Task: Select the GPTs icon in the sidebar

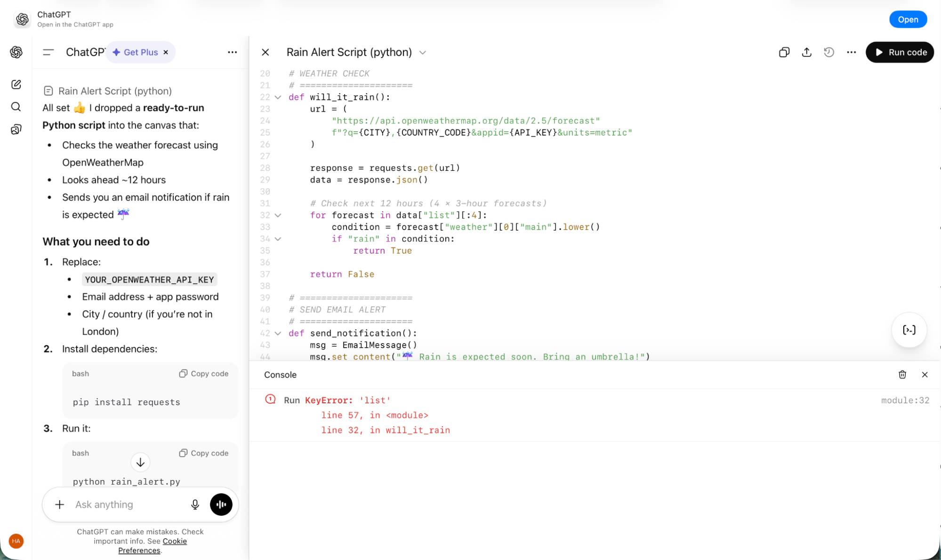Action: [x=16, y=128]
